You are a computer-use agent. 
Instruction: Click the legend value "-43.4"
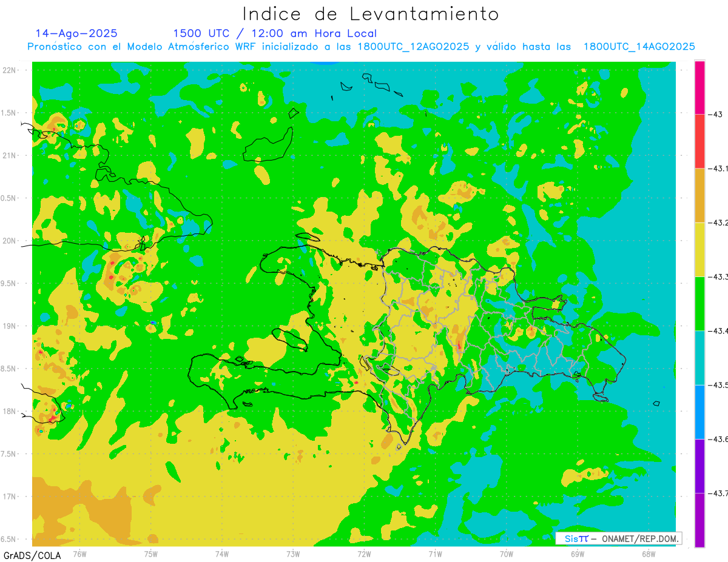[x=718, y=330]
